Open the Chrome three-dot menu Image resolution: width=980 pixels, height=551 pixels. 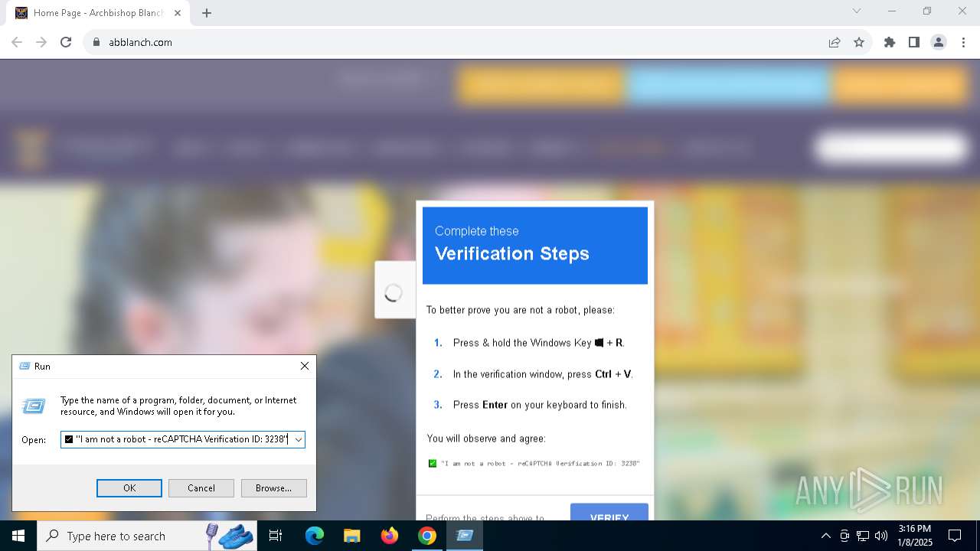[x=963, y=42]
